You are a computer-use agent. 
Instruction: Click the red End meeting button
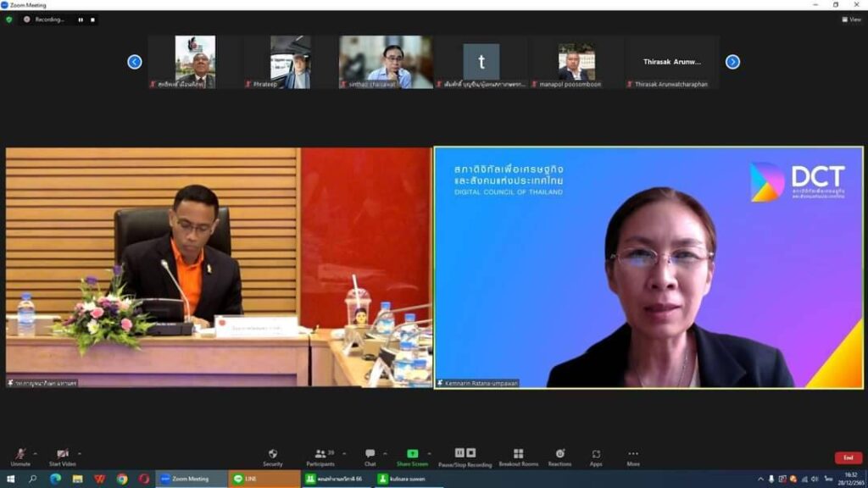(x=848, y=457)
